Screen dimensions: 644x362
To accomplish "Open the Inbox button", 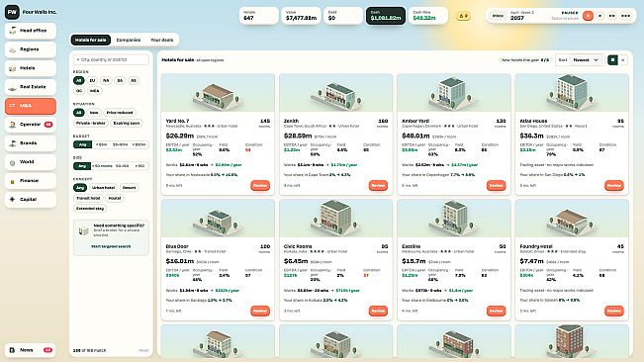I will [498, 16].
